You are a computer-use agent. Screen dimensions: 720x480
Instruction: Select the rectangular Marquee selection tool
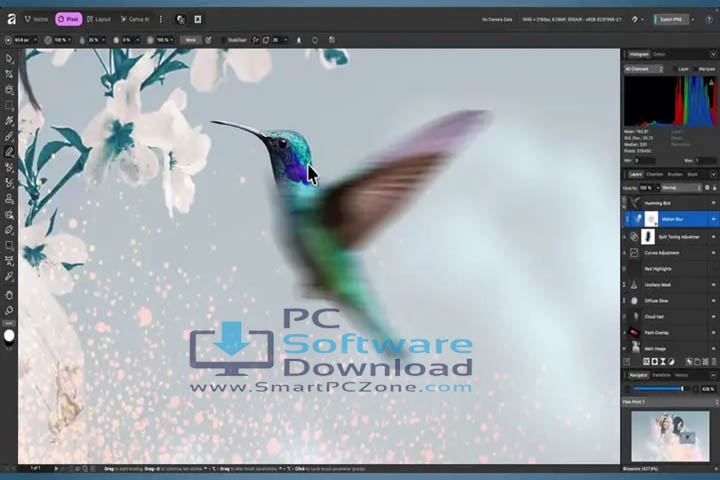pyautogui.click(x=9, y=106)
